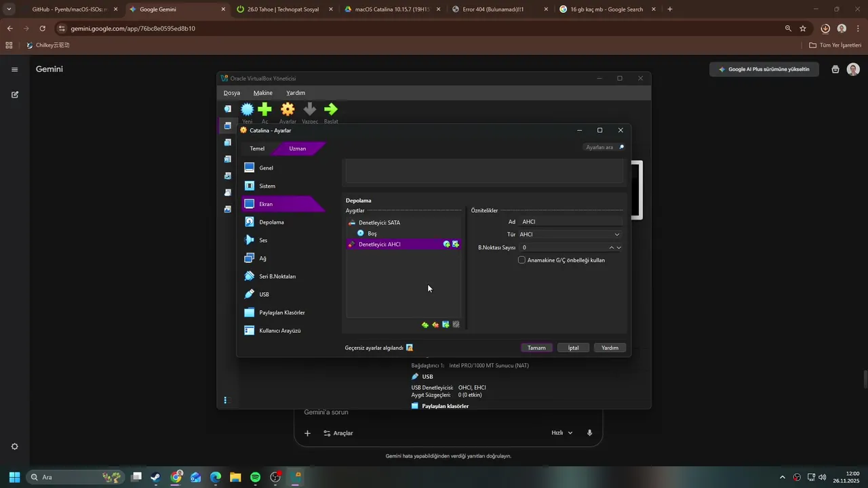Switch to the Uzman settings tab
868x488 pixels.
[298, 148]
